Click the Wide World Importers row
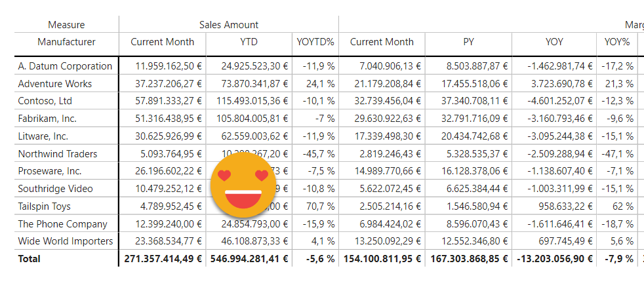 [x=66, y=241]
